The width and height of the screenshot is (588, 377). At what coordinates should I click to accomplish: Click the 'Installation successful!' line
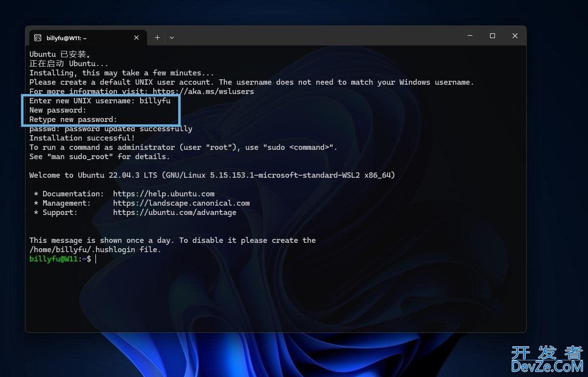pyautogui.click(x=82, y=138)
